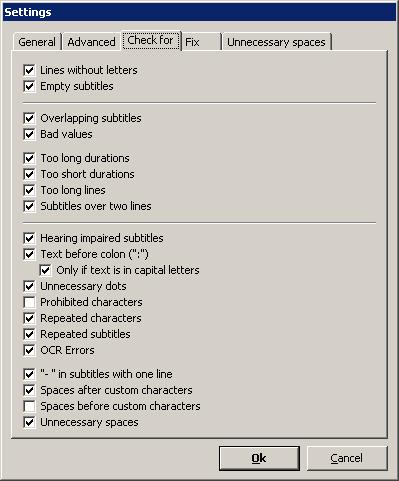This screenshot has width=399, height=481.
Task: Disable Repeated characters check
Action: tap(29, 318)
